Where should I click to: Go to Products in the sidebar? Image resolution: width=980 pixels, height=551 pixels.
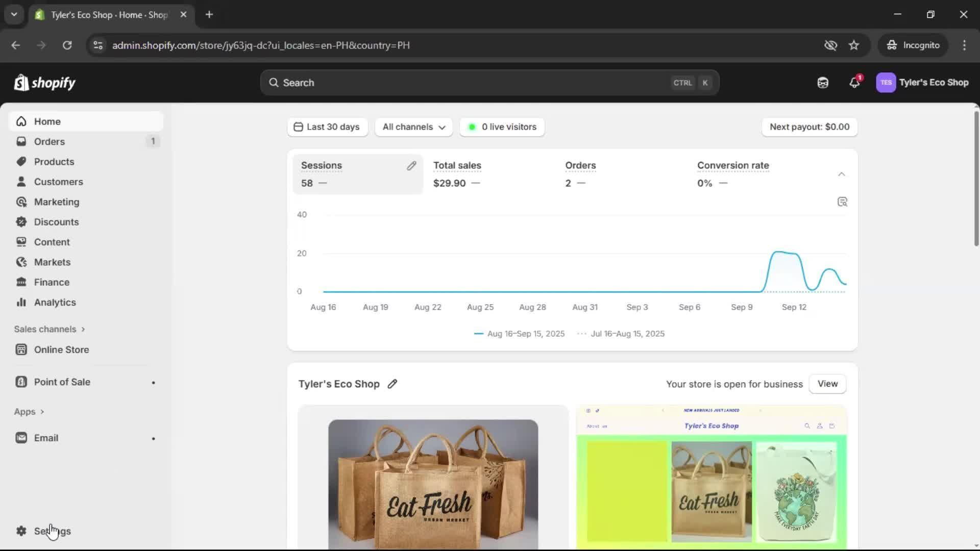point(54,162)
